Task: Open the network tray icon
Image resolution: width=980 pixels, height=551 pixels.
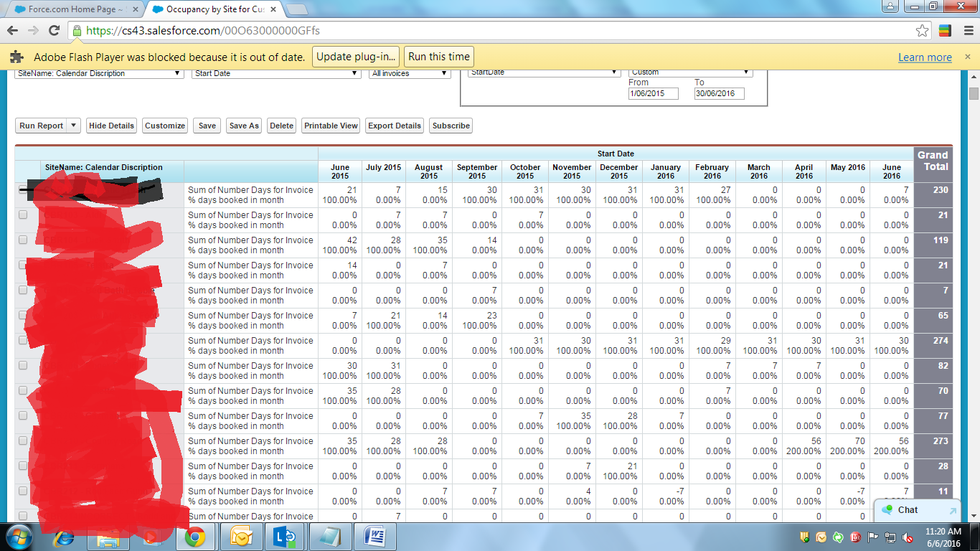Action: (890, 537)
